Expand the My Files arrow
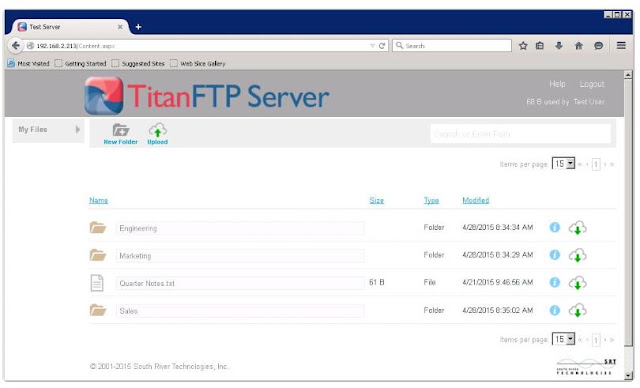This screenshot has width=640, height=388. click(78, 129)
